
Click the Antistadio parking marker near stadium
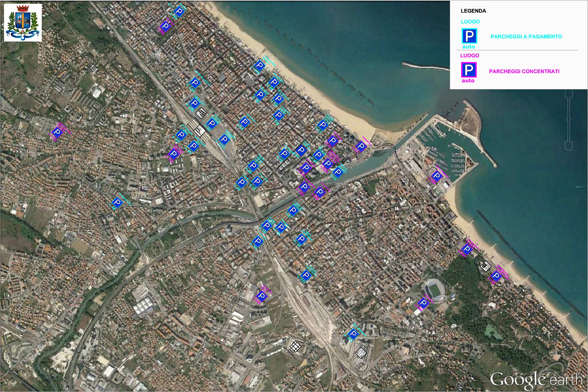pos(423,303)
